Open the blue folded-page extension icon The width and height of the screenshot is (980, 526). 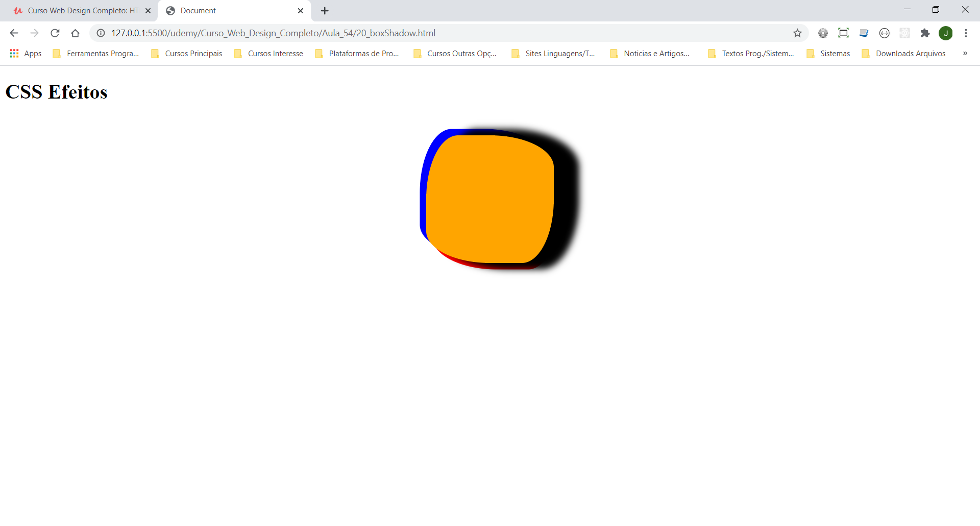pos(864,33)
